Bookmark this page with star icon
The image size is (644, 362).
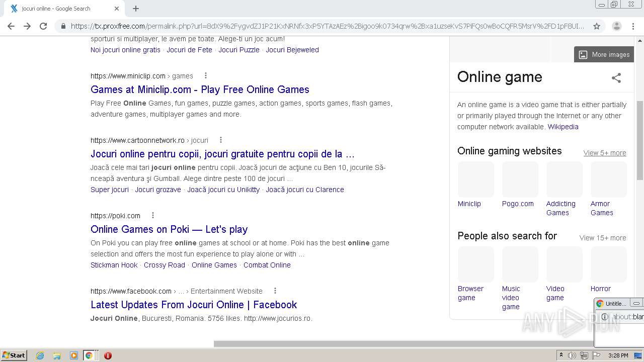click(x=597, y=26)
